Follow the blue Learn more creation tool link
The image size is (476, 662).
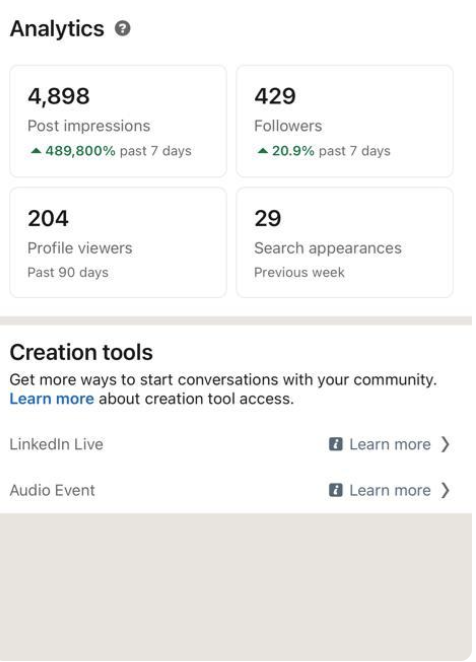(52, 399)
